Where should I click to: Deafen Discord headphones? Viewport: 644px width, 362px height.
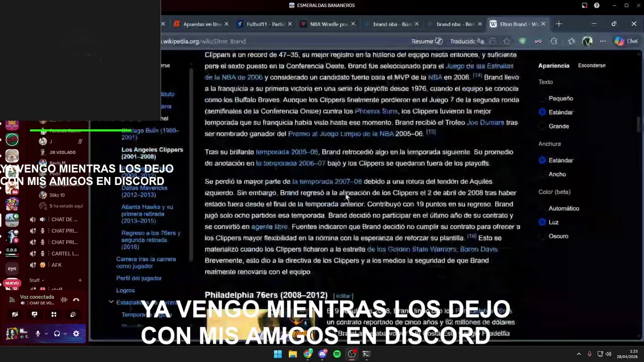[x=57, y=333]
